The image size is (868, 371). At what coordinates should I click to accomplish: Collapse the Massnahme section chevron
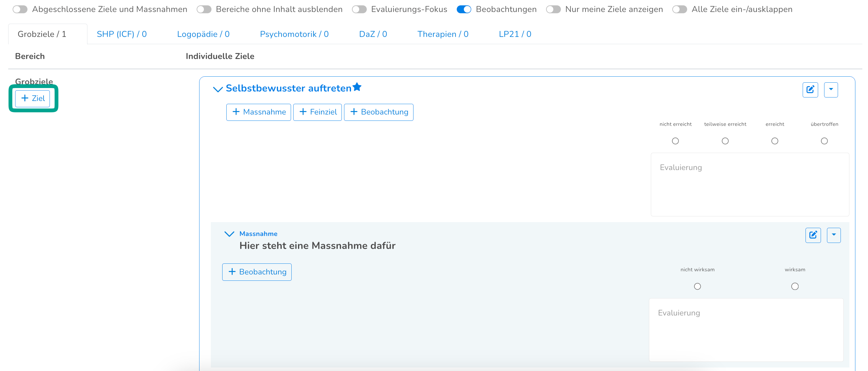(229, 234)
